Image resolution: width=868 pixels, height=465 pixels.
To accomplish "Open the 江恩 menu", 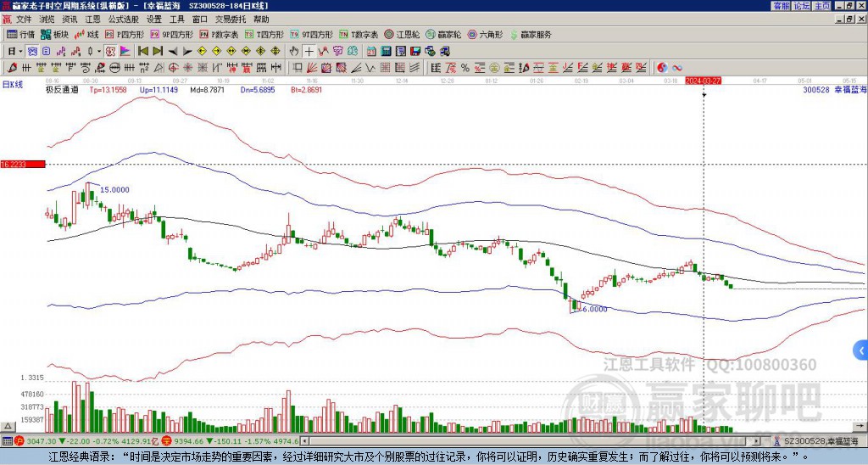I will tap(92, 20).
